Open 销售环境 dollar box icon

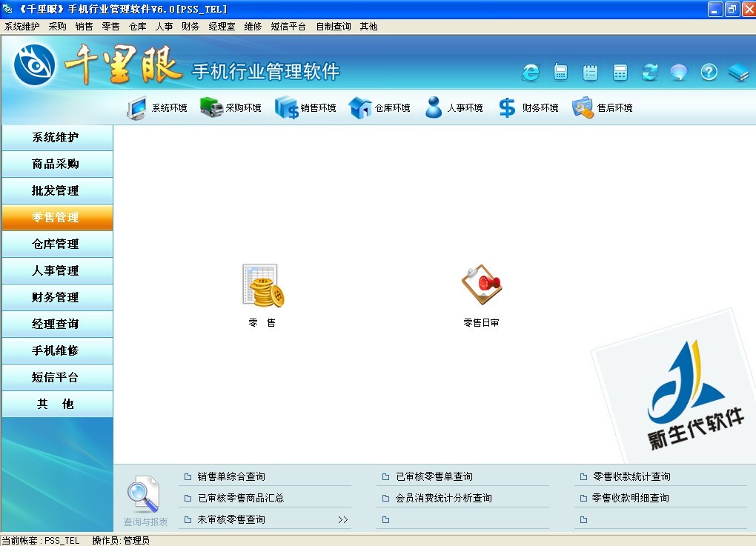pyautogui.click(x=286, y=107)
